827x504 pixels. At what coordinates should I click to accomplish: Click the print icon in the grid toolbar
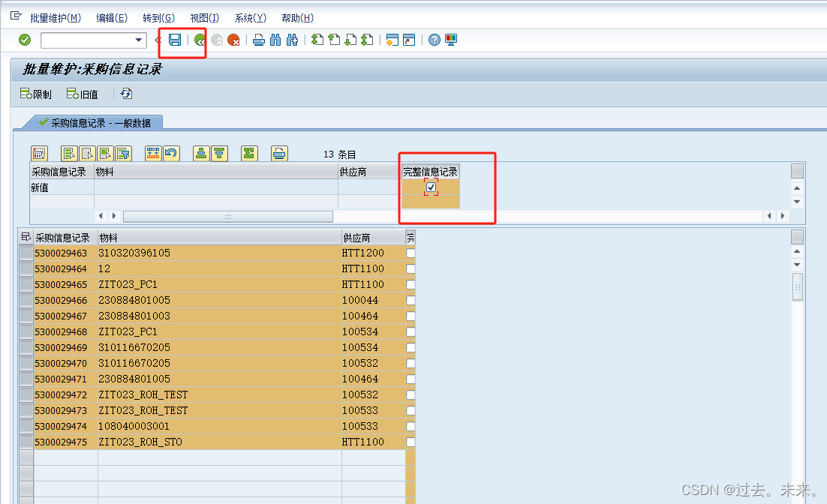pyautogui.click(x=279, y=154)
